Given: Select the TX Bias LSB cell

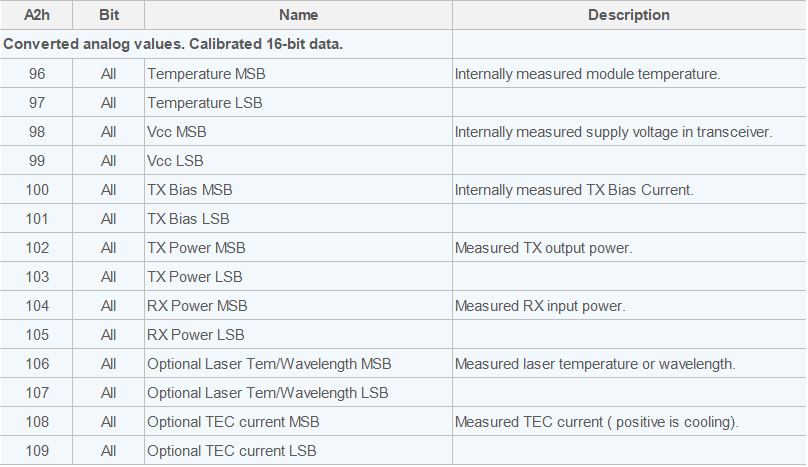Looking at the screenshot, I should [189, 219].
